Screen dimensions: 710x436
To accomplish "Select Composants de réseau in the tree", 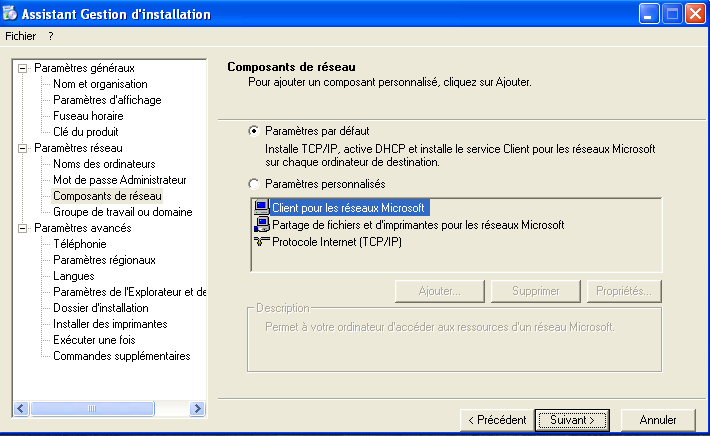I will click(x=107, y=196).
